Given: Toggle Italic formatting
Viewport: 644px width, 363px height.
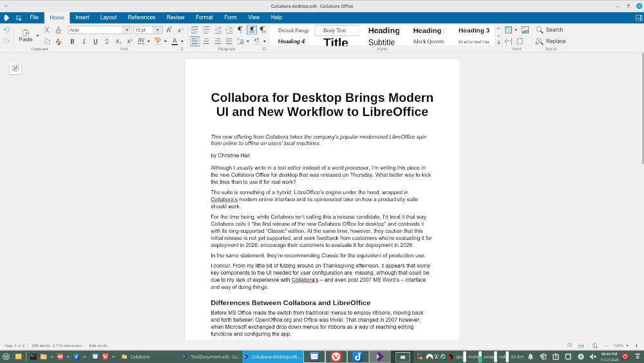Looking at the screenshot, I should (84, 42).
